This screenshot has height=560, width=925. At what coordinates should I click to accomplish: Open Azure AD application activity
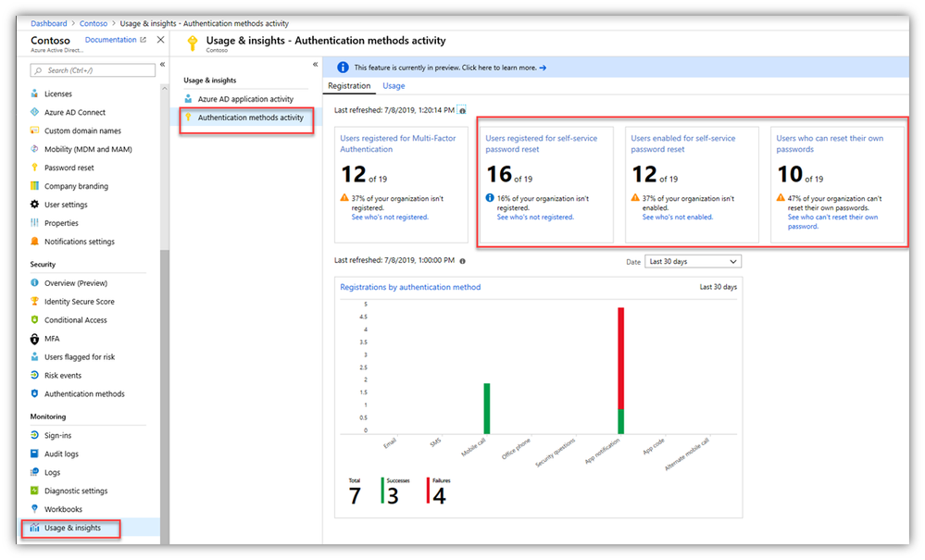coord(245,99)
